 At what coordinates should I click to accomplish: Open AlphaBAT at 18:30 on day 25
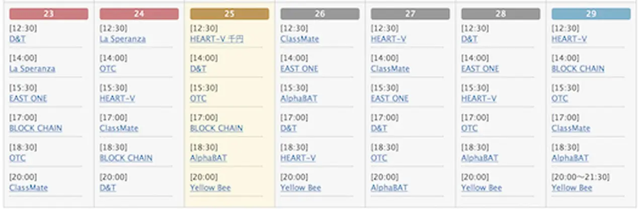(x=208, y=158)
